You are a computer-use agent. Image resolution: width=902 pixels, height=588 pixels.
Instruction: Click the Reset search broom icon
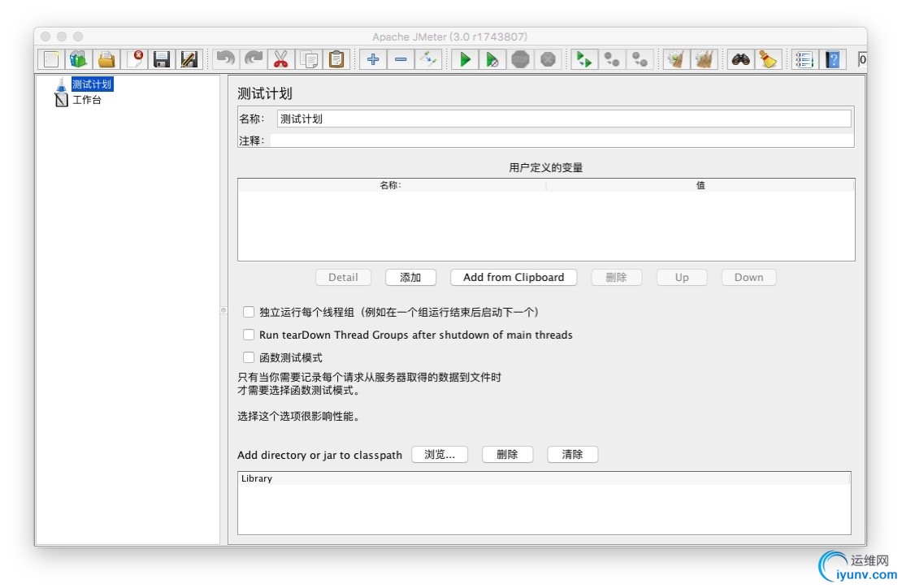pos(768,59)
